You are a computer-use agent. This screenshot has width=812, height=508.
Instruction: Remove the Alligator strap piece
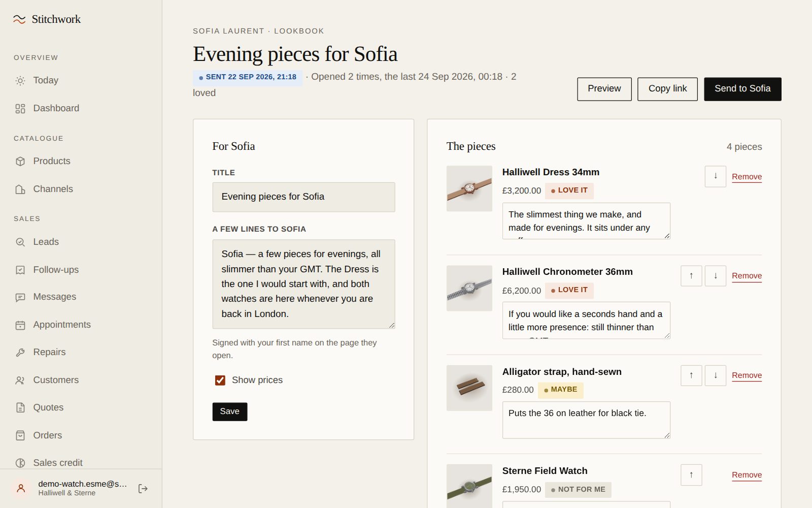pos(747,375)
